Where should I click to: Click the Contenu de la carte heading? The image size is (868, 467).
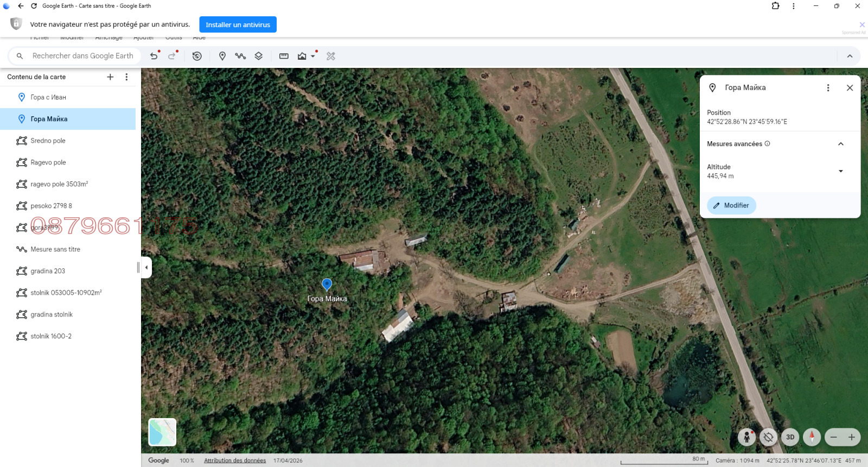[36, 77]
